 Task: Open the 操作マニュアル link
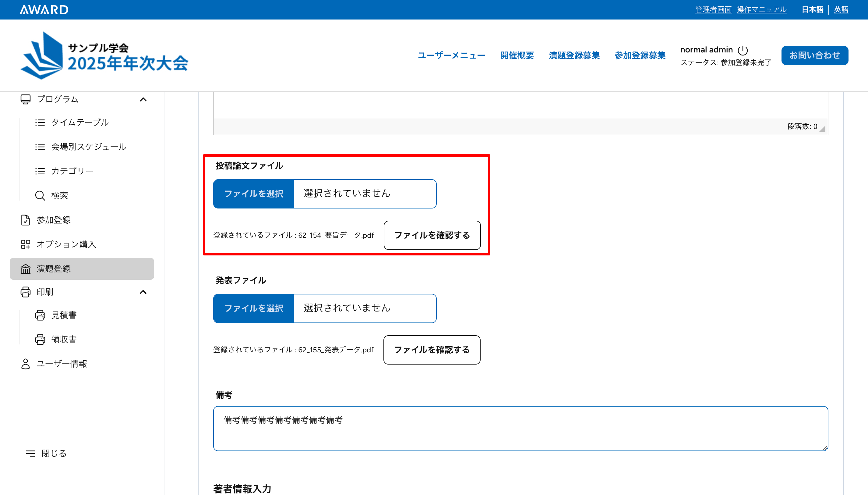tap(762, 9)
